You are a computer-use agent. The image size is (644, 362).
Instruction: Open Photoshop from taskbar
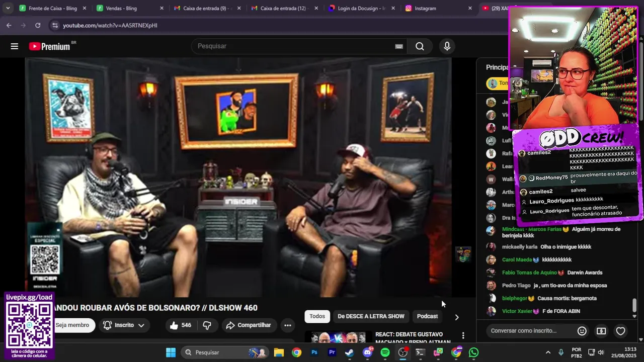(314, 352)
